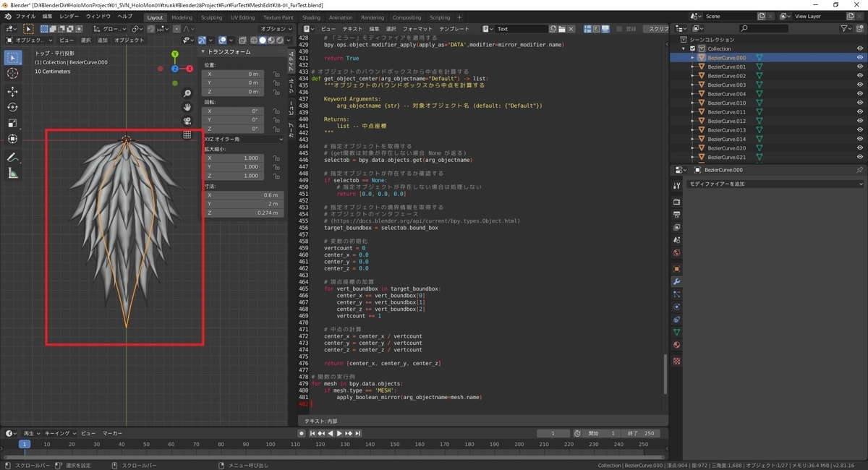
Task: Select the Annotate pencil tool
Action: [13, 157]
